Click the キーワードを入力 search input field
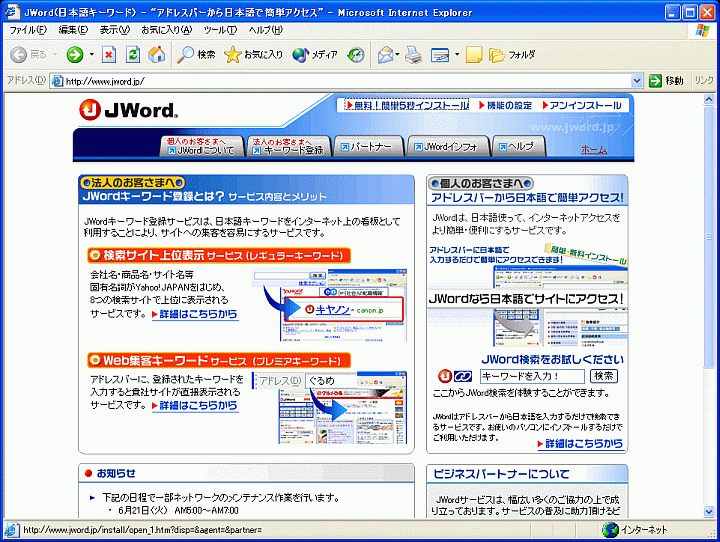Screen dimensions: 720x542 pos(531,376)
